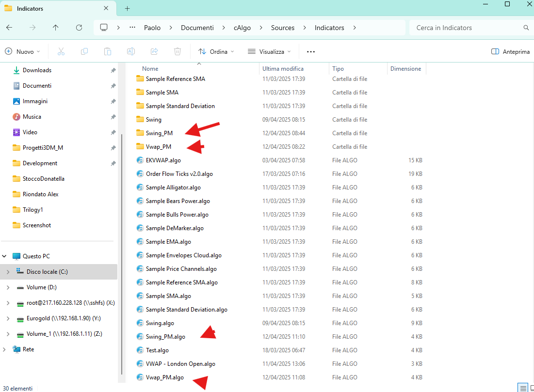Screen dimensions: 534x392
Task: Click the Delete trash icon
Action: tap(178, 51)
